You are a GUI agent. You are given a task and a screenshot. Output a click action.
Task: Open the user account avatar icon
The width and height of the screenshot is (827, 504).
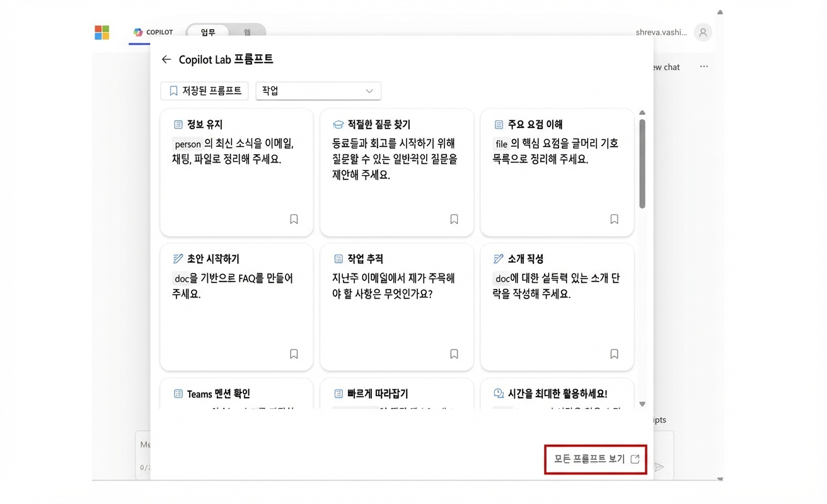coord(703,32)
